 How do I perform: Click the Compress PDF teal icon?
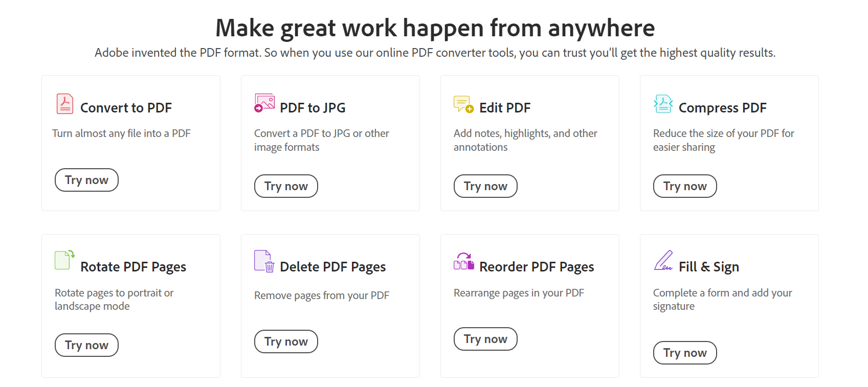[x=663, y=104]
